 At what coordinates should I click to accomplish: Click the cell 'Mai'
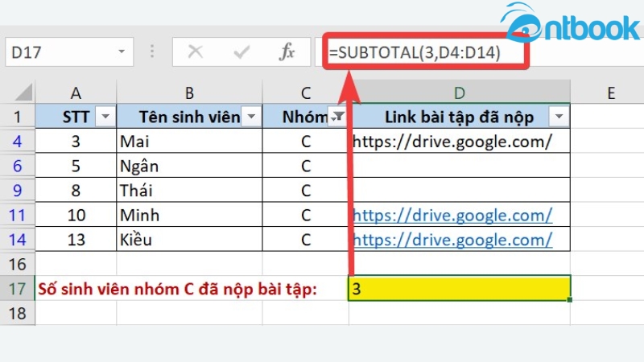pyautogui.click(x=189, y=142)
